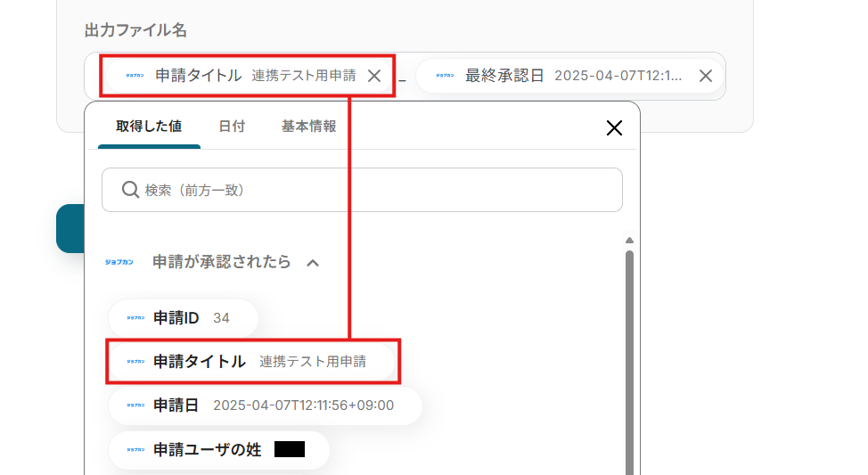Click the 申請が承認されたら section heading
Screen dimensions: 868x475
pyautogui.click(x=221, y=262)
